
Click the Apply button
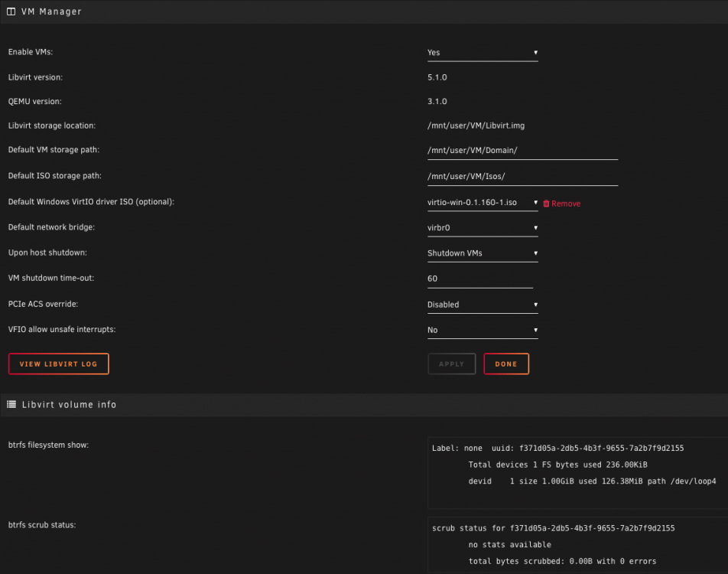pyautogui.click(x=452, y=364)
